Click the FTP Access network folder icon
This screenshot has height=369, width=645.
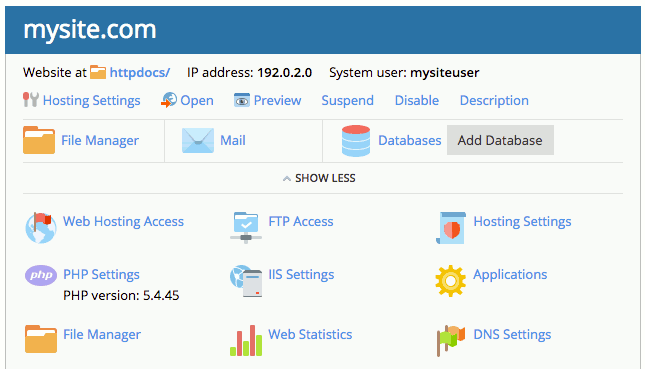click(246, 228)
